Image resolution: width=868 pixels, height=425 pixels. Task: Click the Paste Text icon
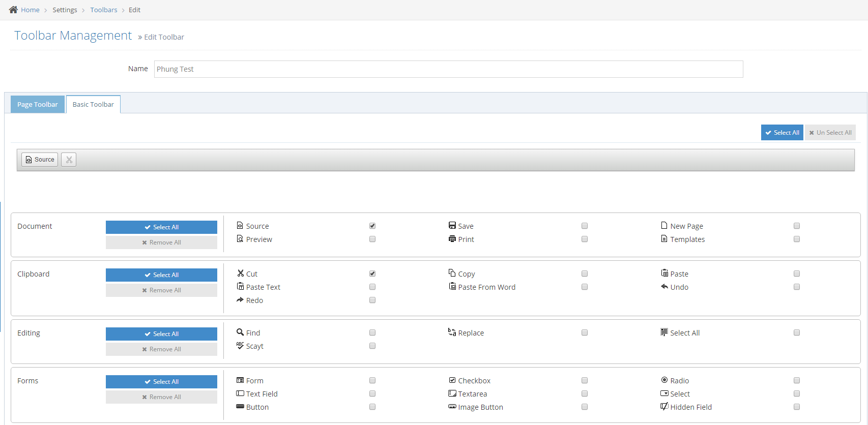pyautogui.click(x=240, y=286)
